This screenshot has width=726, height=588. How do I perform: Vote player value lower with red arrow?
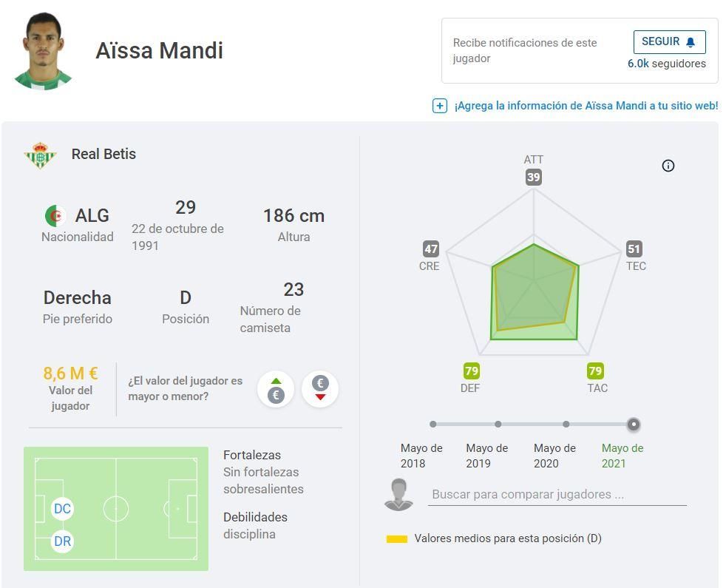point(320,389)
